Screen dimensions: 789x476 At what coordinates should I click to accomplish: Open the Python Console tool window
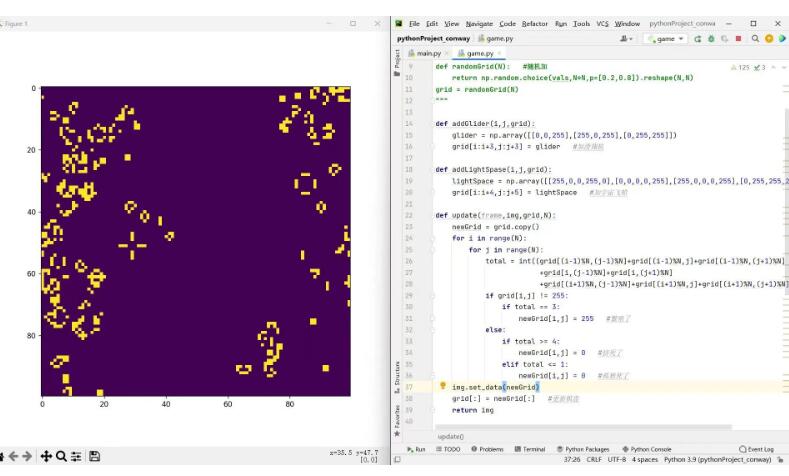click(651, 451)
